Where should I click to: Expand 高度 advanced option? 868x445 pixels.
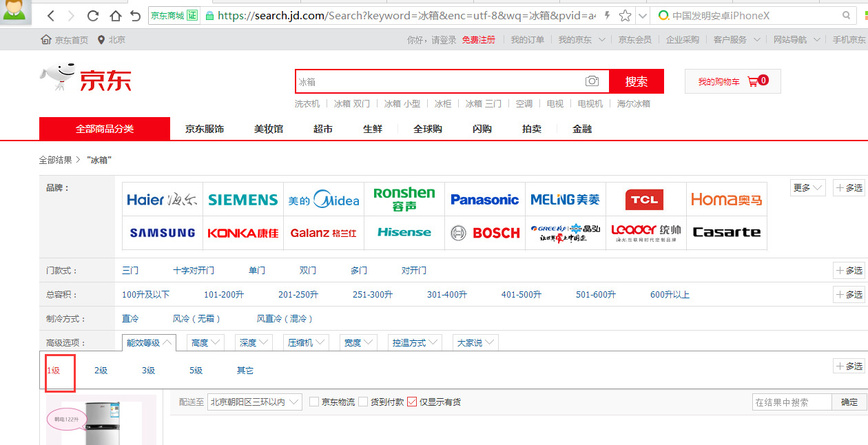point(205,342)
